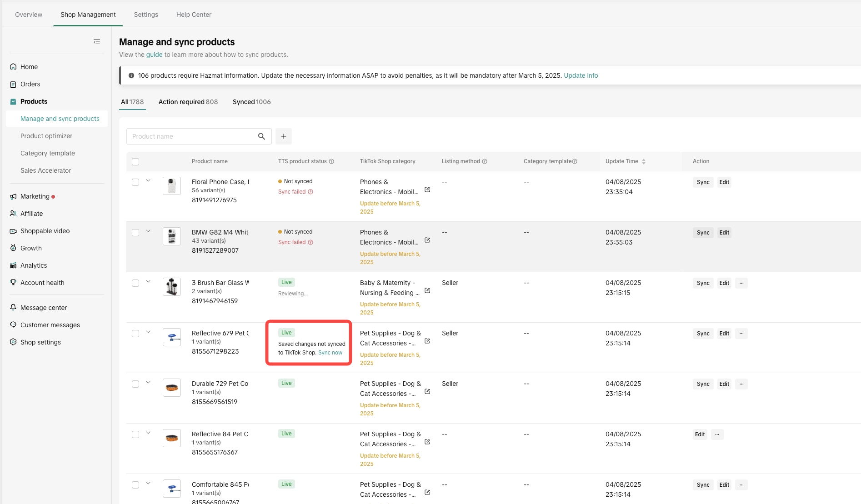The image size is (861, 504).
Task: Check the Floral Phone Case row checkbox
Action: pos(135,182)
